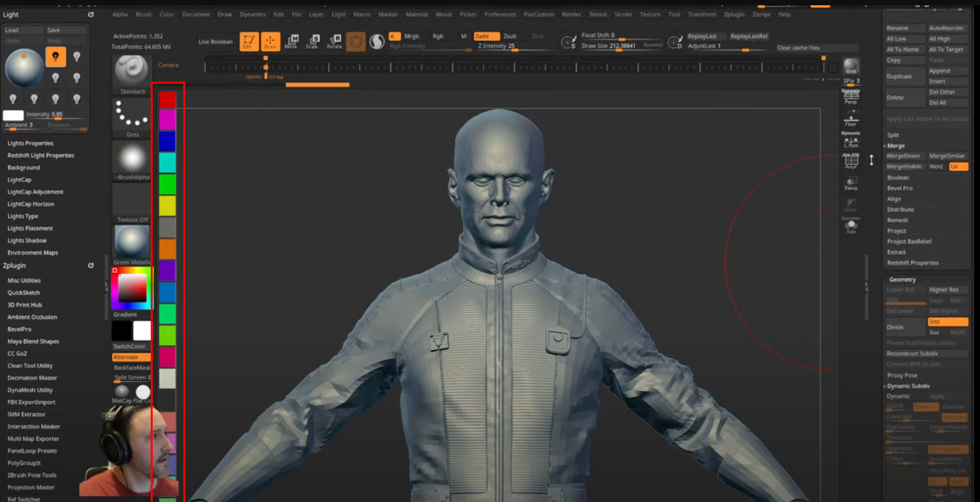Open the Zplugin menu in menu bar

[734, 14]
